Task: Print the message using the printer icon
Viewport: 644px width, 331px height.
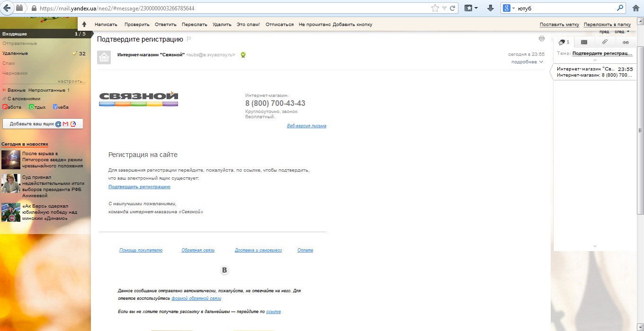Action: [542, 38]
